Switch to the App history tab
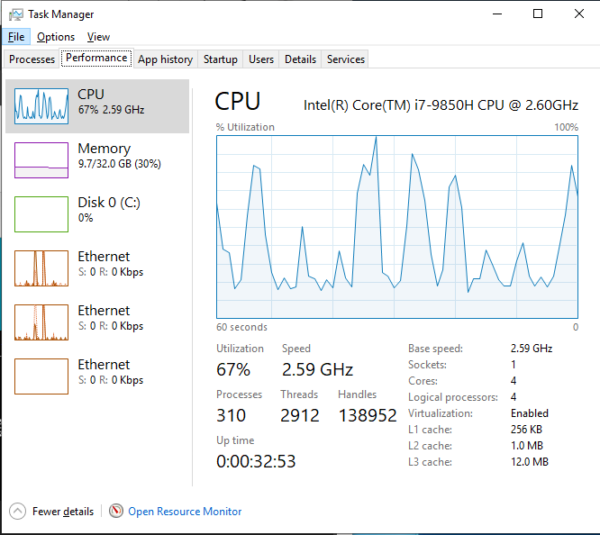600x535 pixels. 165,59
